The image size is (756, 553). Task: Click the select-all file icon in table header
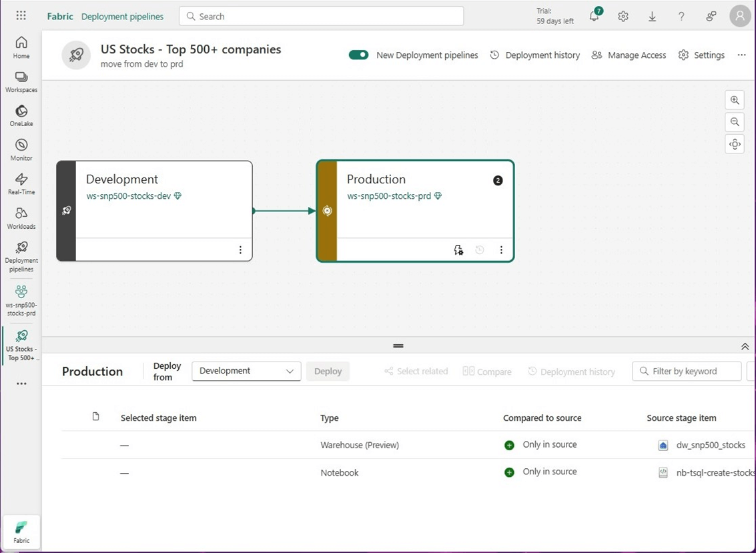pyautogui.click(x=95, y=417)
